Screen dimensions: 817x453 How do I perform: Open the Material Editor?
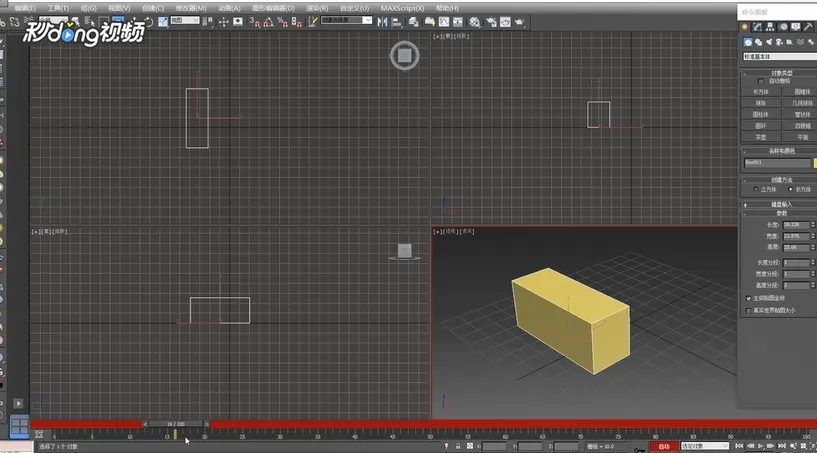tap(475, 21)
